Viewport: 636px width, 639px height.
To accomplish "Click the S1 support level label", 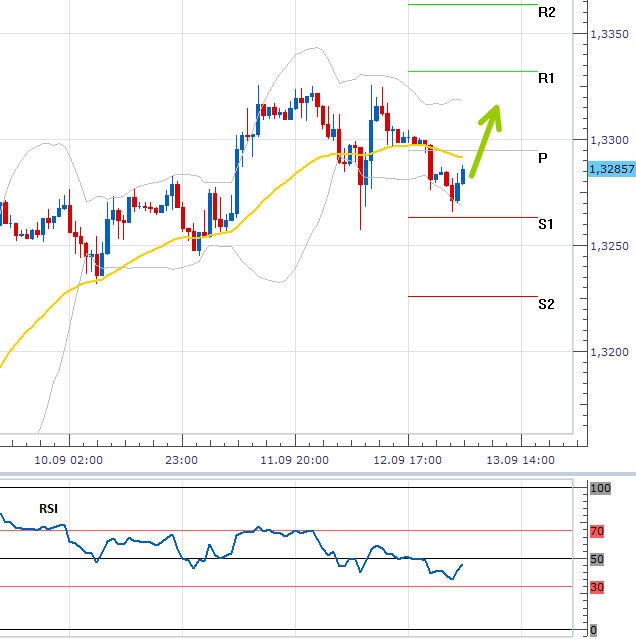I will [x=546, y=224].
